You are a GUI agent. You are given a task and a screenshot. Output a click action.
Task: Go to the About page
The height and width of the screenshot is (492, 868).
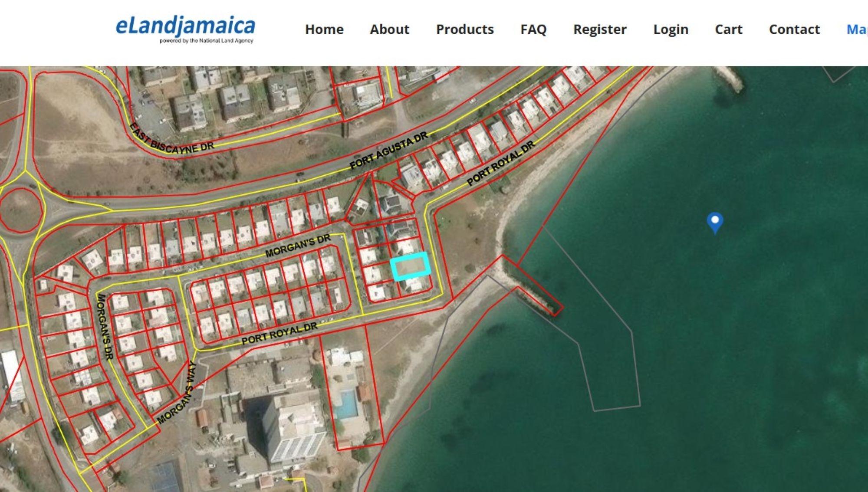pos(389,30)
